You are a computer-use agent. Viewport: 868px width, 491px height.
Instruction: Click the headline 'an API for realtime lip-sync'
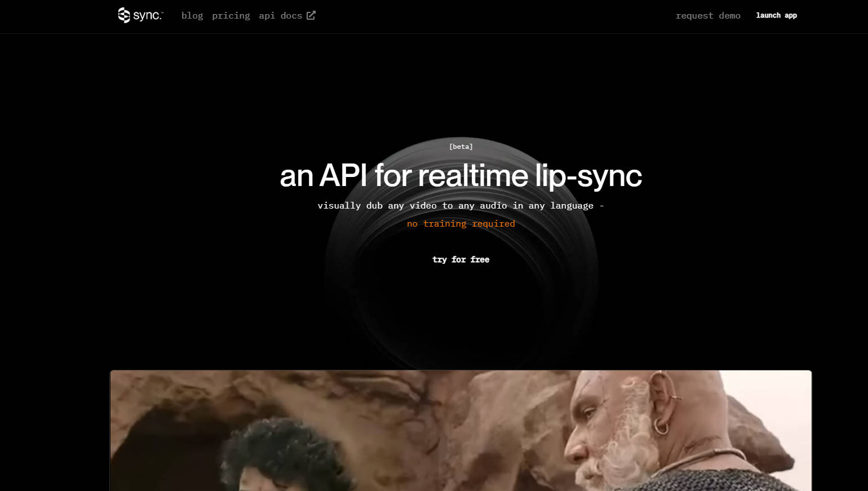460,175
